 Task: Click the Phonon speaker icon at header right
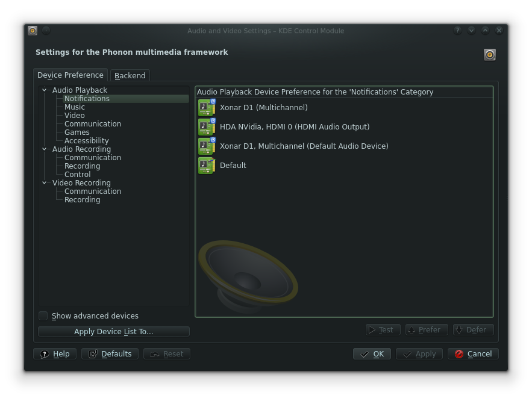pyautogui.click(x=490, y=55)
